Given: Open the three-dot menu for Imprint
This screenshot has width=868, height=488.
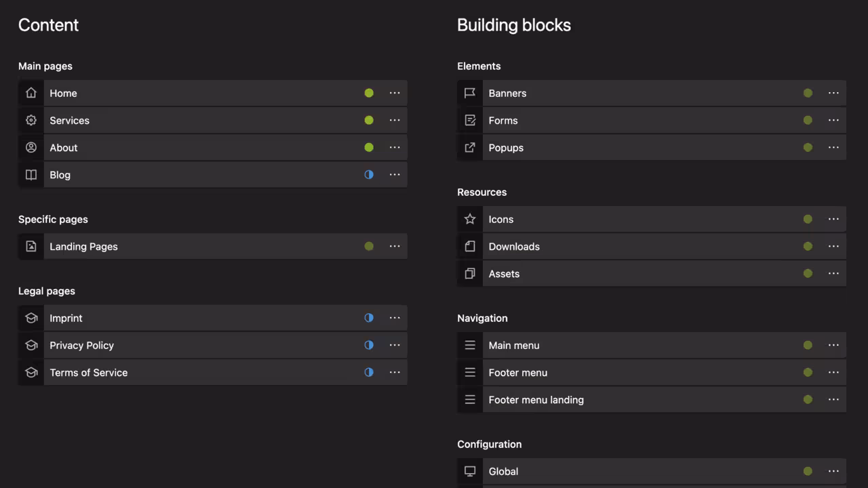Looking at the screenshot, I should tap(395, 317).
